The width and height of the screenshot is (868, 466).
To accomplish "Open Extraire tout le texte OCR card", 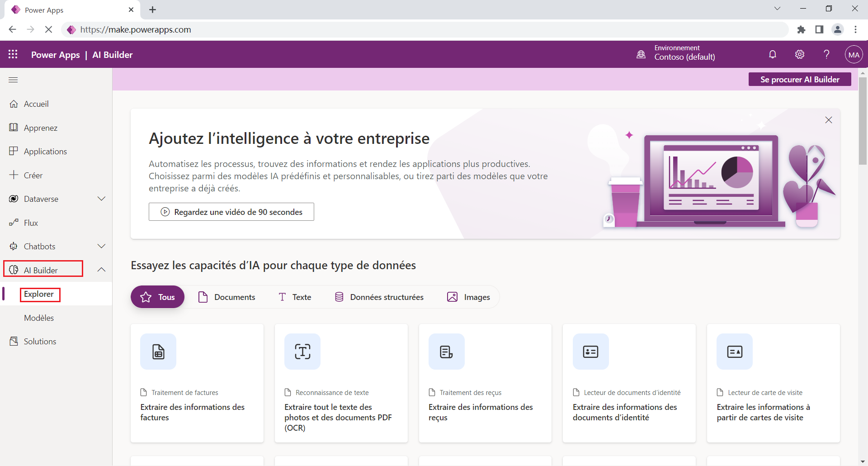I will tap(341, 383).
